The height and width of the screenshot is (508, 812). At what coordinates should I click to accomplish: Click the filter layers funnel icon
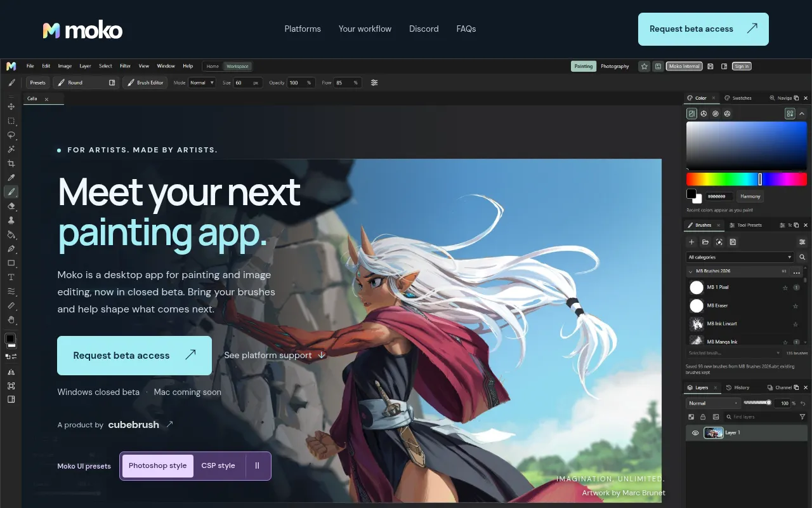[x=802, y=417]
